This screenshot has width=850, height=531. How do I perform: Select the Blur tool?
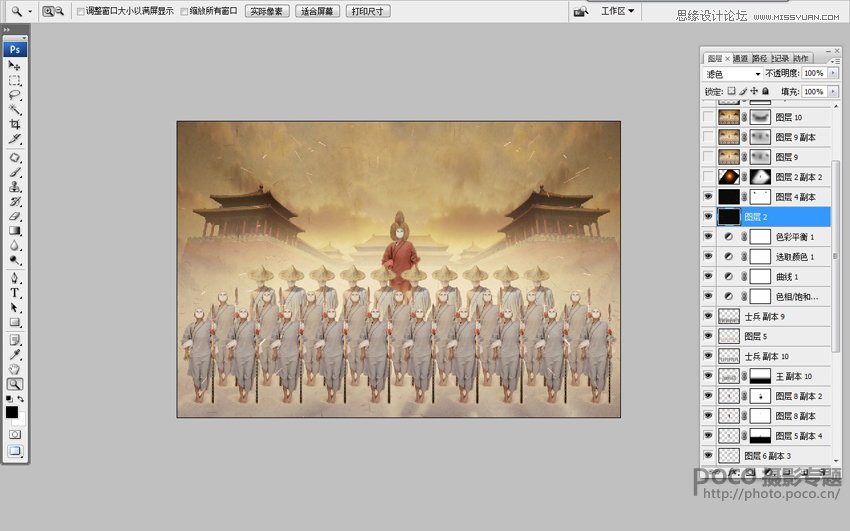15,245
